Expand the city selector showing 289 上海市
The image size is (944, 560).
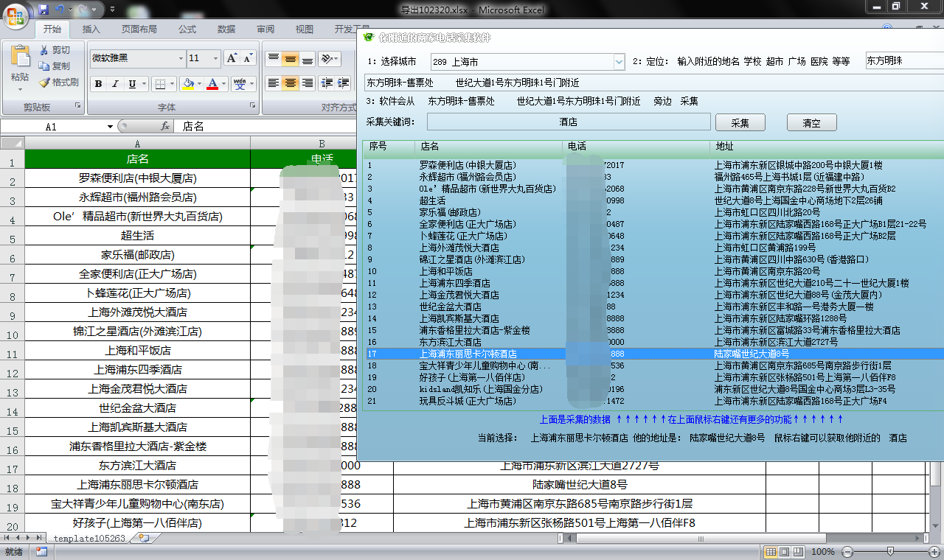click(618, 62)
